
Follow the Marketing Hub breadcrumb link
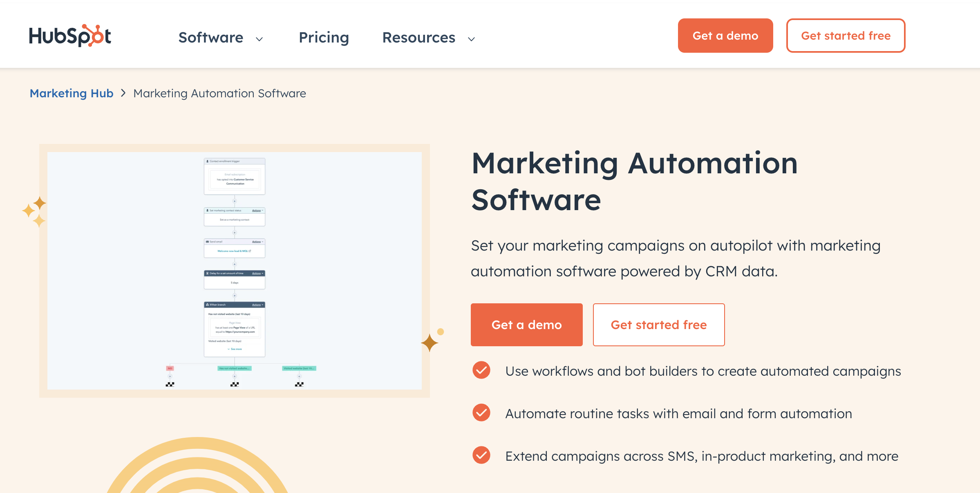click(72, 93)
